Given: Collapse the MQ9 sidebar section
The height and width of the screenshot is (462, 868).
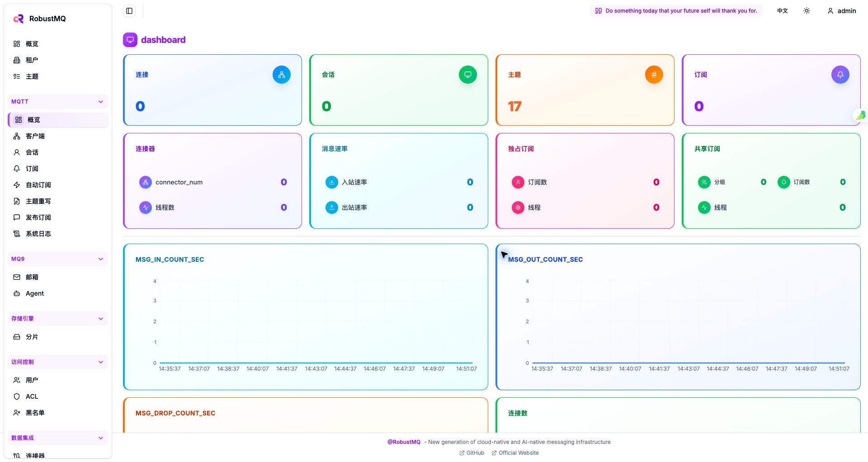Looking at the screenshot, I should coord(57,259).
